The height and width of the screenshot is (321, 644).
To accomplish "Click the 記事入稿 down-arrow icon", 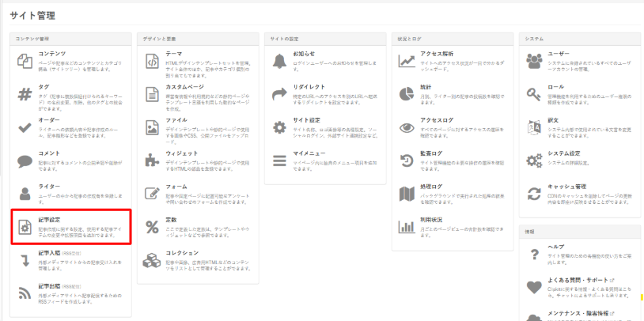I will [25, 260].
